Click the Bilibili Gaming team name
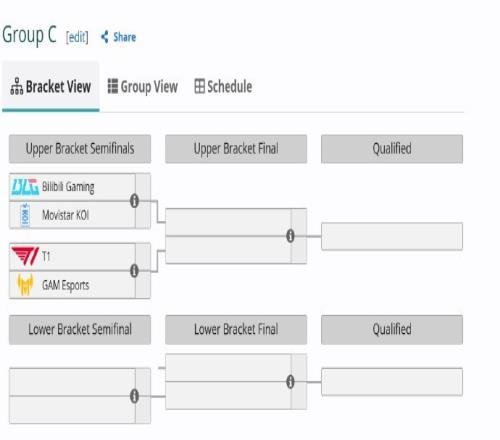The width and height of the screenshot is (500, 440). (x=68, y=187)
